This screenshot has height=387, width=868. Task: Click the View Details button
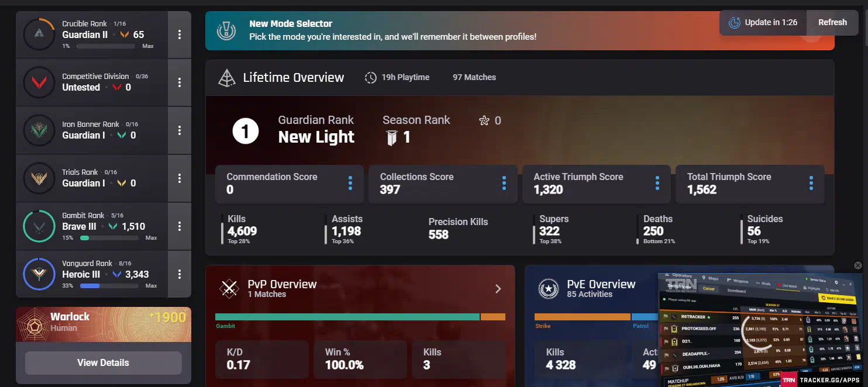pos(103,363)
